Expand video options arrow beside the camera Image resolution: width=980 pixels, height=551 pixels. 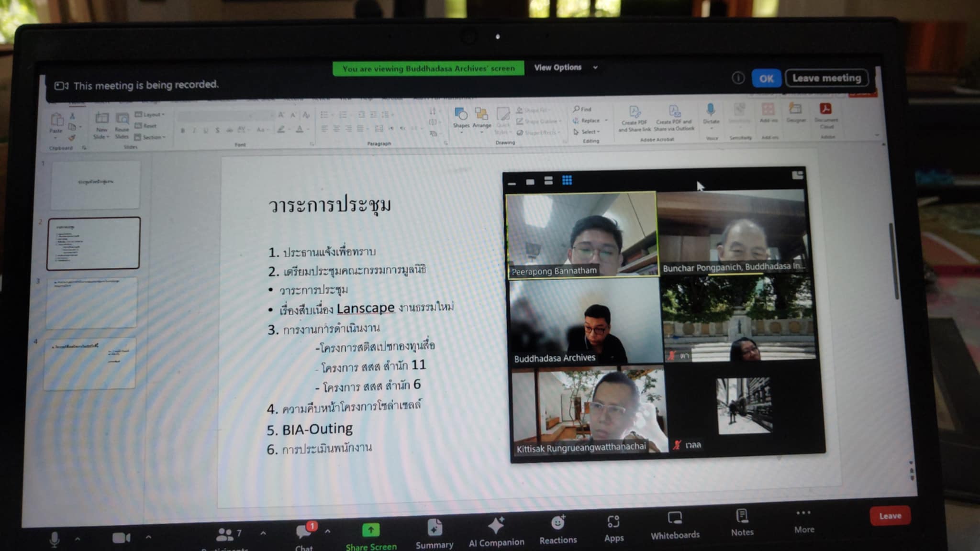pyautogui.click(x=148, y=537)
